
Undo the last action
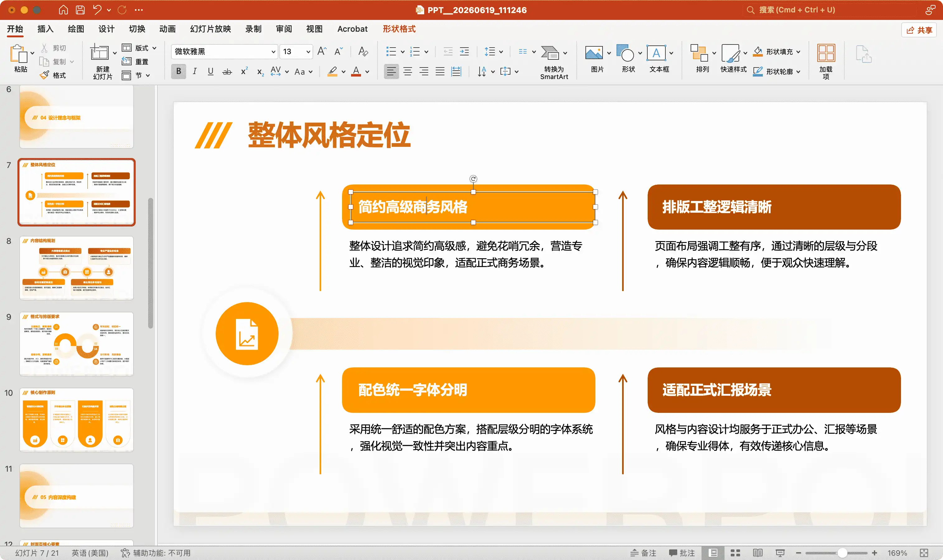[97, 10]
